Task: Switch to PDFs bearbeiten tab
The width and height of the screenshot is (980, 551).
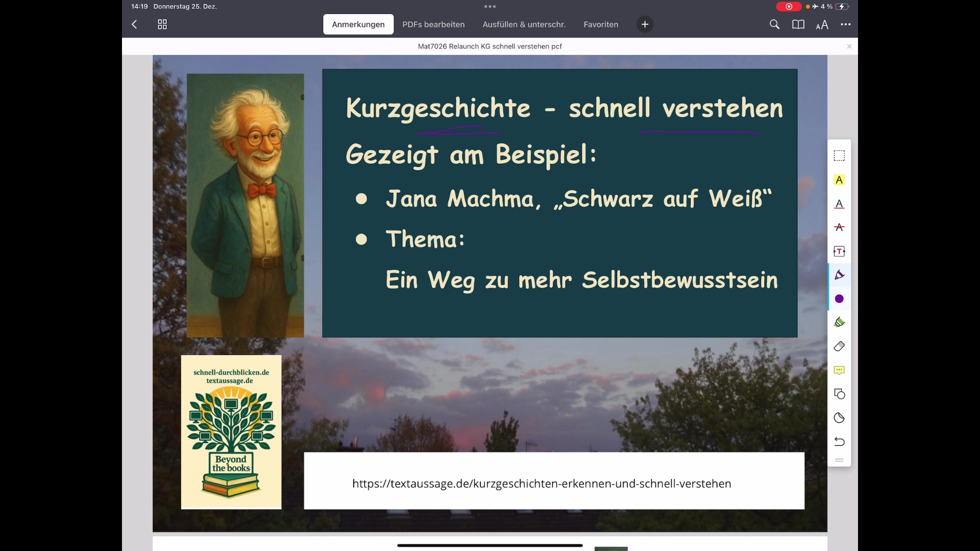Action: click(x=433, y=24)
